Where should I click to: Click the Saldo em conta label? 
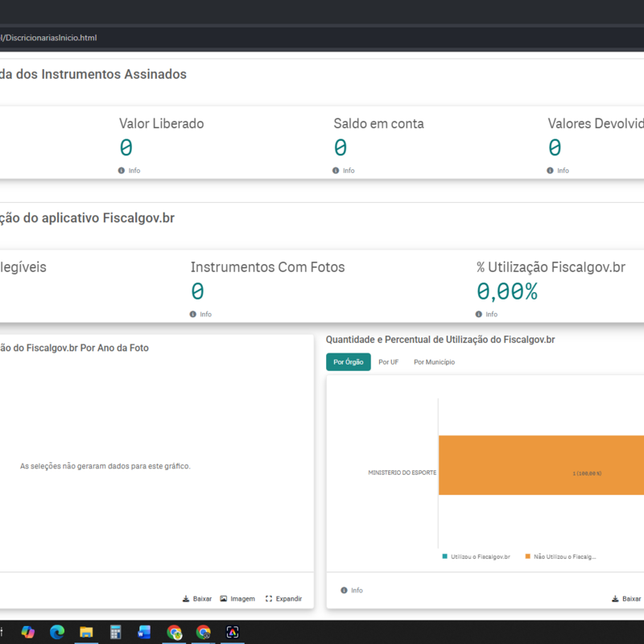pyautogui.click(x=378, y=123)
